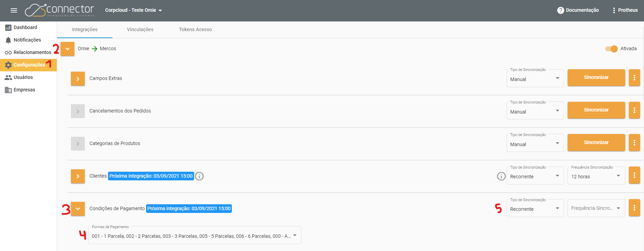Open sync type dropdown for Cancelamentos dos Pedidos
The image size is (644, 251).
pyautogui.click(x=535, y=111)
